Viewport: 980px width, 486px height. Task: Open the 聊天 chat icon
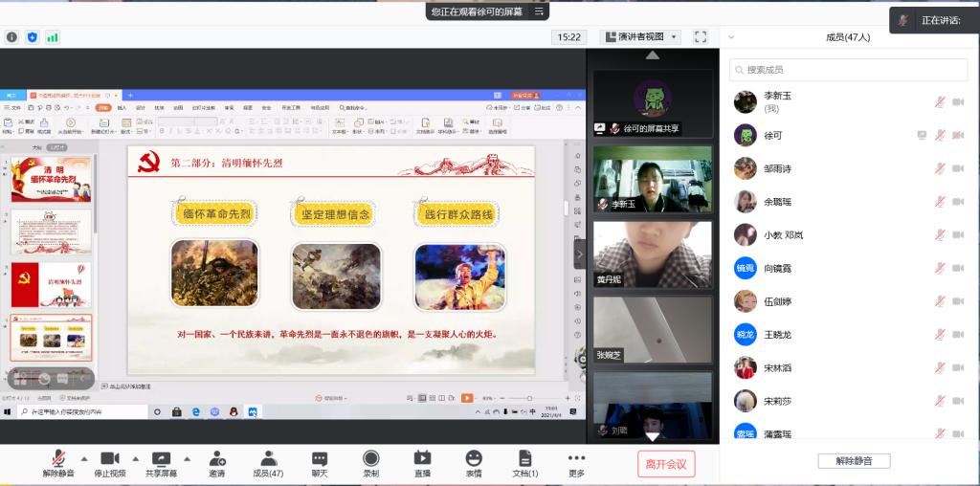click(319, 459)
